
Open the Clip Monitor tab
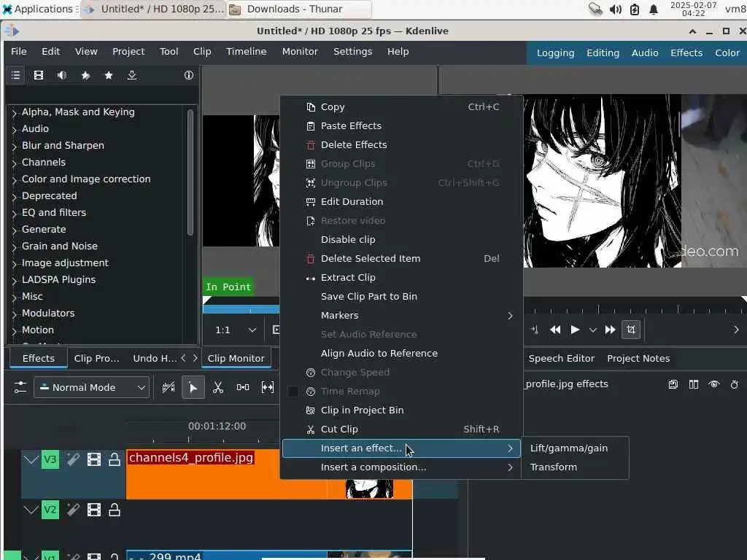[x=236, y=359]
